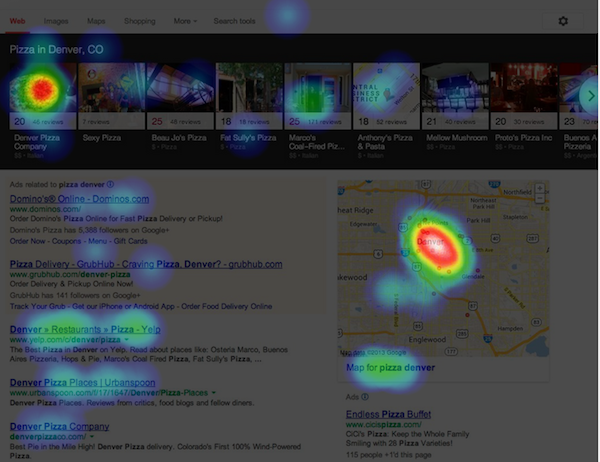The height and width of the screenshot is (462, 600).
Task: Click the 46 reviews link for Denver Pizza Company
Action: click(x=48, y=122)
